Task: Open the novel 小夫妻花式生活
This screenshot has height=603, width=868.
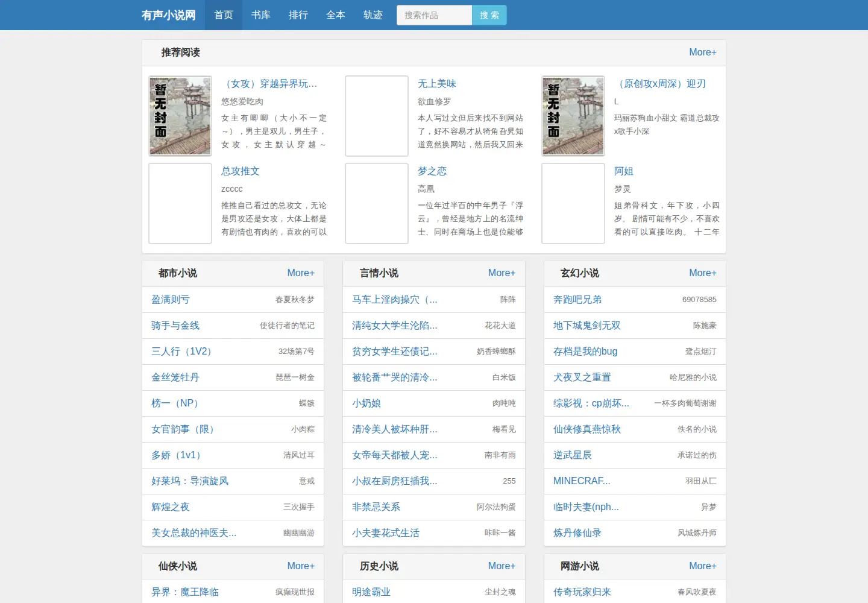Action: (386, 533)
